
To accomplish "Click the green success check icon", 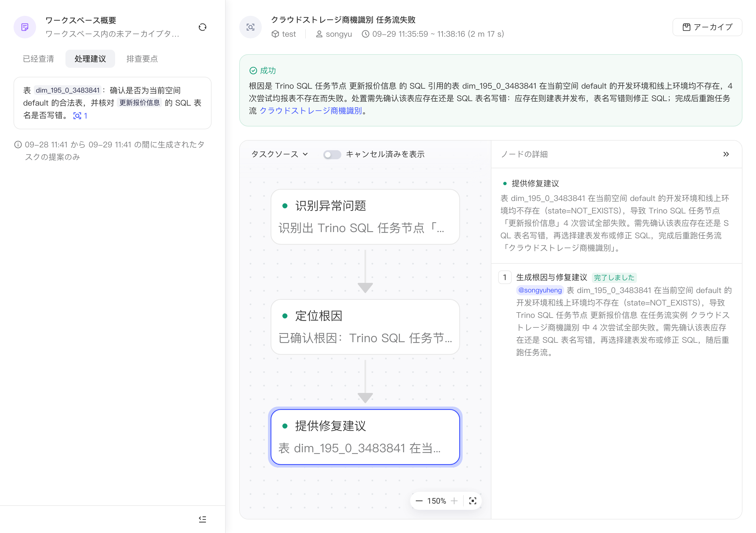I will click(253, 71).
